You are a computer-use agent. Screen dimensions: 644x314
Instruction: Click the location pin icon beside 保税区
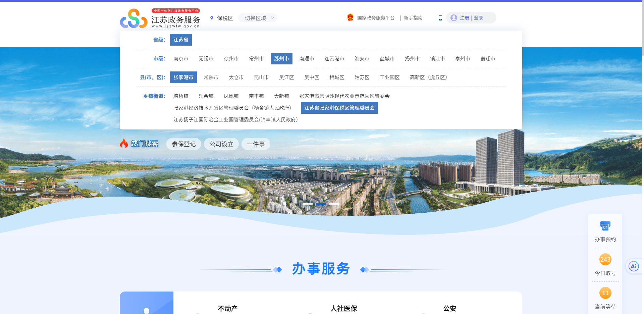coord(212,18)
